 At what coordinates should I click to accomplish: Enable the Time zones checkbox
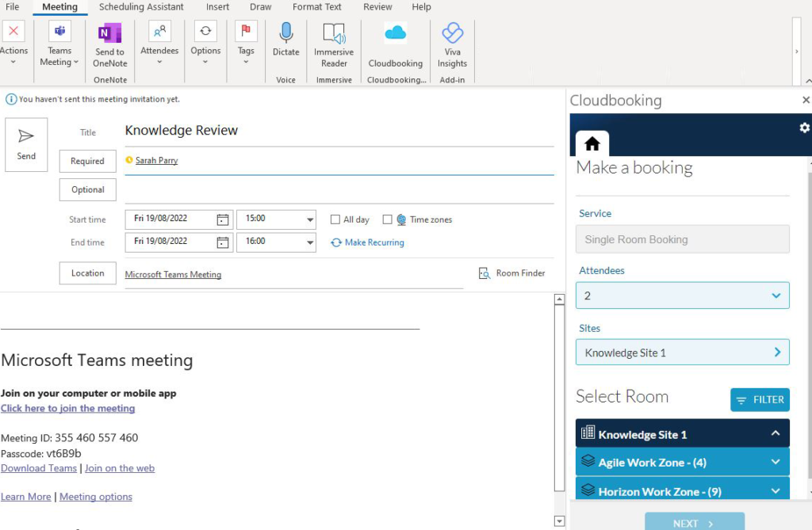click(387, 219)
